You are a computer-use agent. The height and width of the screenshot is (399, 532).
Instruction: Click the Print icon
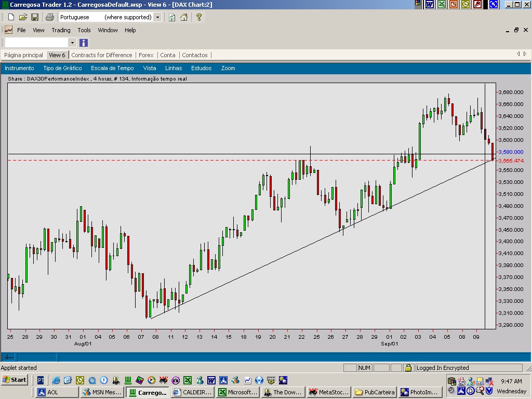(49, 17)
